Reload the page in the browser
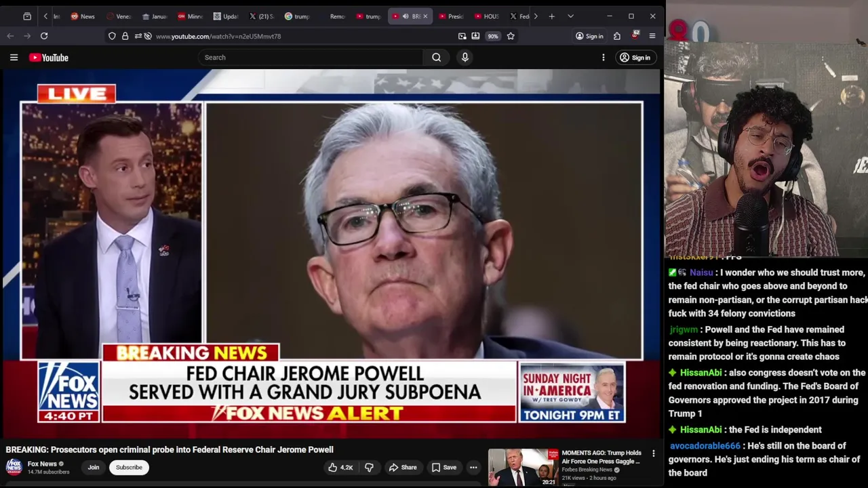Viewport: 868px width, 488px height. click(44, 36)
